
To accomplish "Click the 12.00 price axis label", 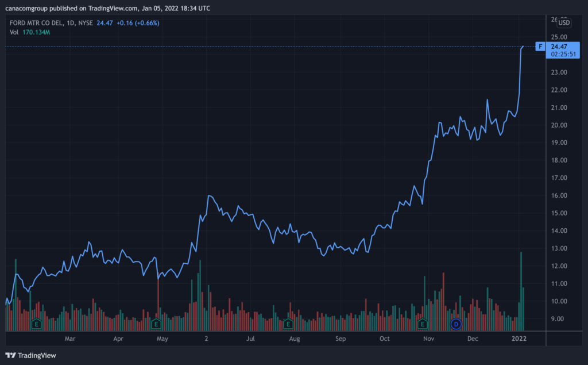I will point(559,266).
